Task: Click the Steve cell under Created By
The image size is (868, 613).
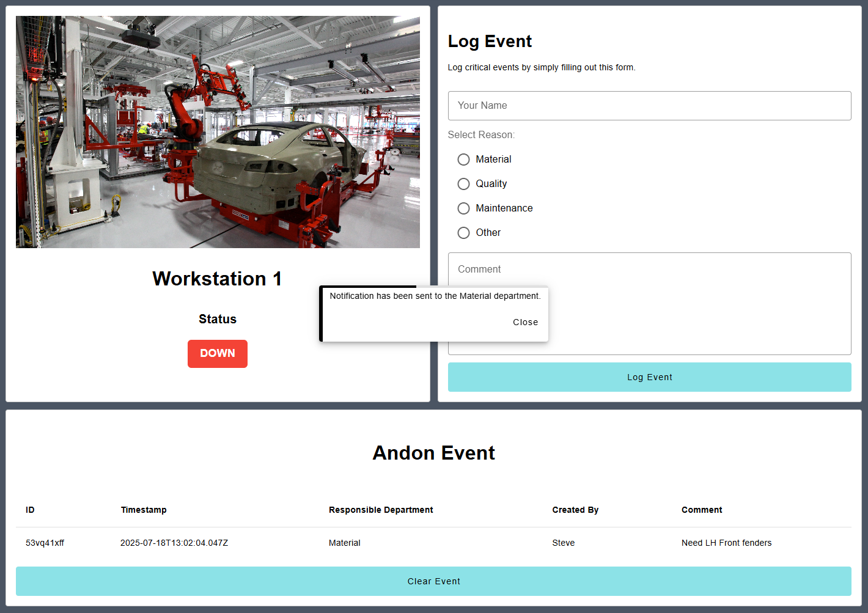Action: [x=564, y=543]
